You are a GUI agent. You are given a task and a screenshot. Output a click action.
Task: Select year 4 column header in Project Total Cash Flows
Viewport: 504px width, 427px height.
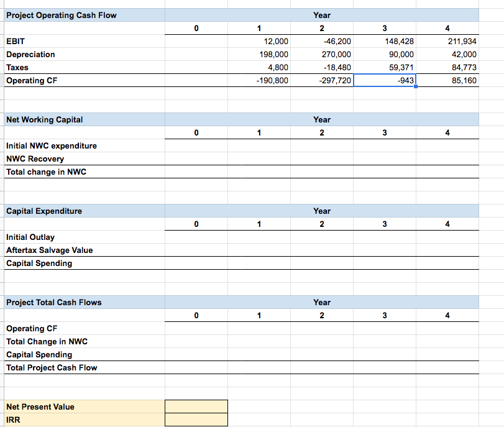pos(447,315)
